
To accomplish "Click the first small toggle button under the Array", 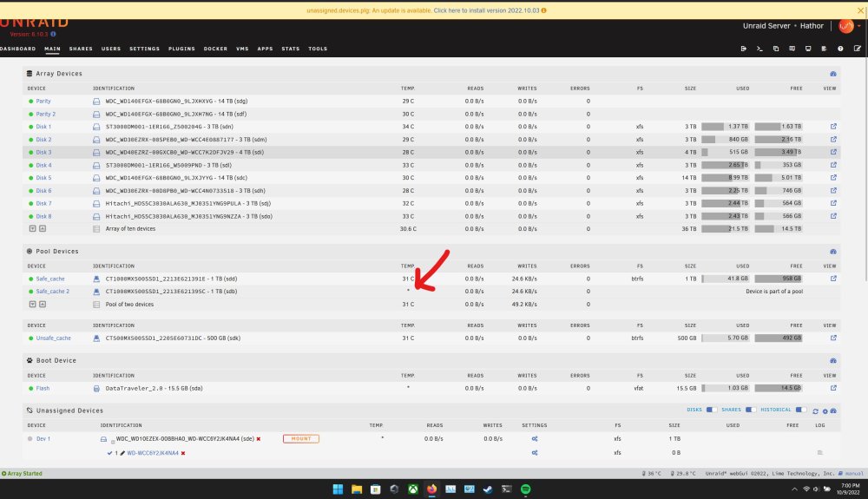I will pyautogui.click(x=33, y=228).
